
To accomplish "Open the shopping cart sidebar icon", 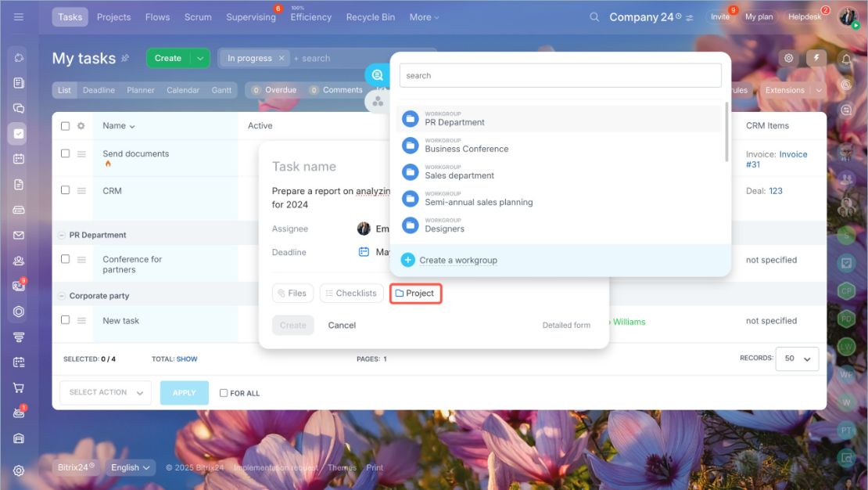I will (x=18, y=387).
